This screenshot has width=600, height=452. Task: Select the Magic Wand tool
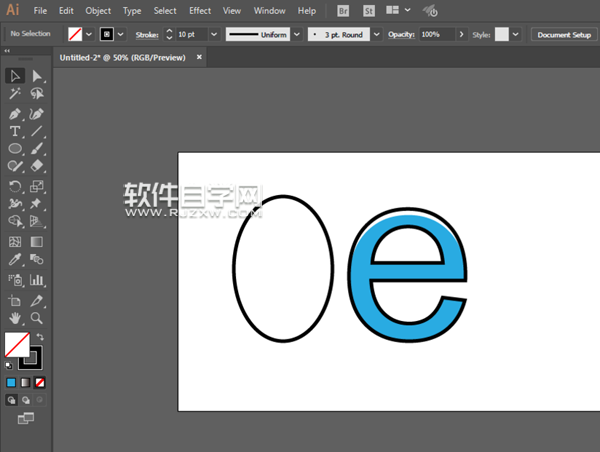coord(15,93)
